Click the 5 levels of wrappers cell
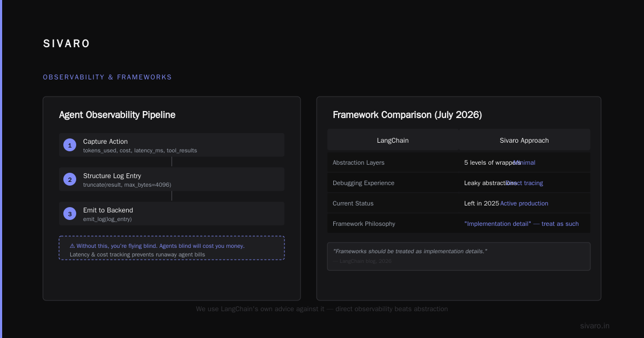644x338 pixels. pos(493,163)
